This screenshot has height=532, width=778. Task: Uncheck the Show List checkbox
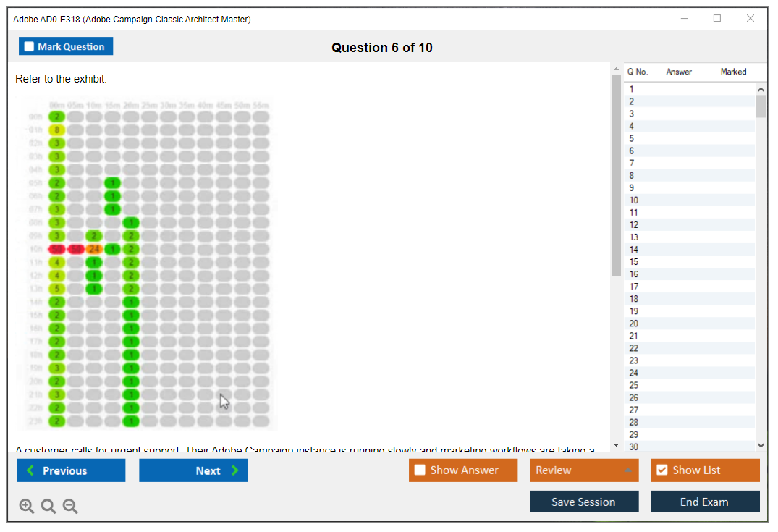coord(661,470)
